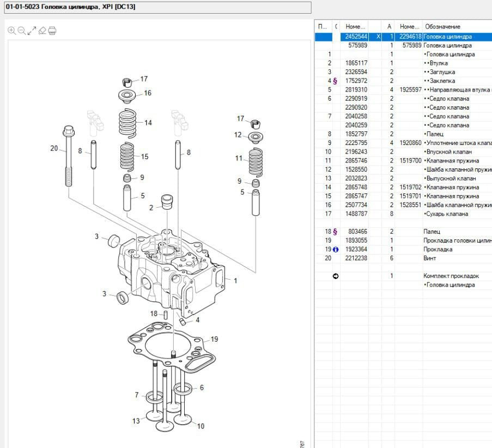Select the Заглушка row numbered 2326594

click(356, 72)
